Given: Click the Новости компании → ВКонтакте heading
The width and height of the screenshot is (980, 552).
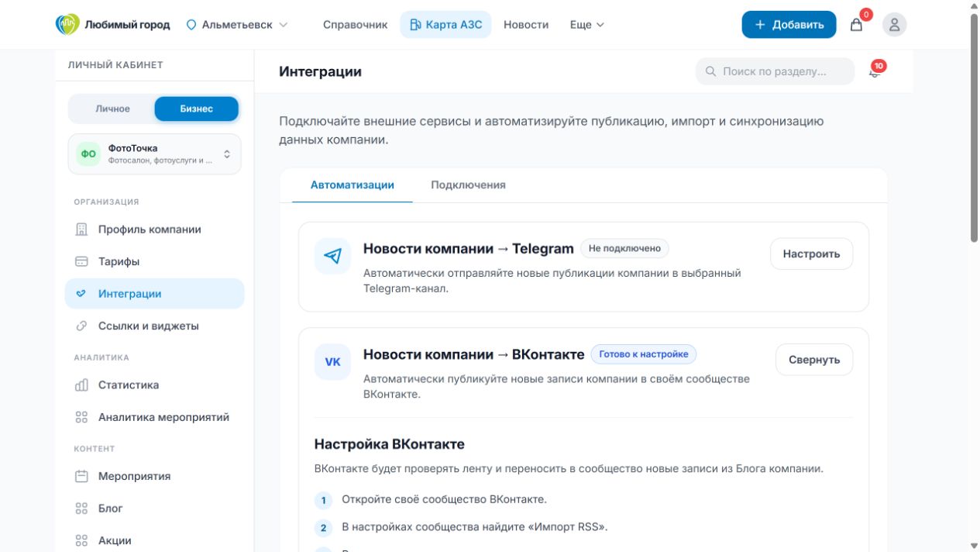Looking at the screenshot, I should point(474,354).
